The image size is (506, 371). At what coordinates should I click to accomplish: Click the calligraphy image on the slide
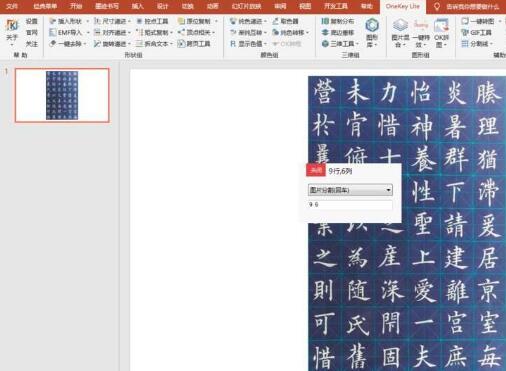pyautogui.click(x=407, y=223)
